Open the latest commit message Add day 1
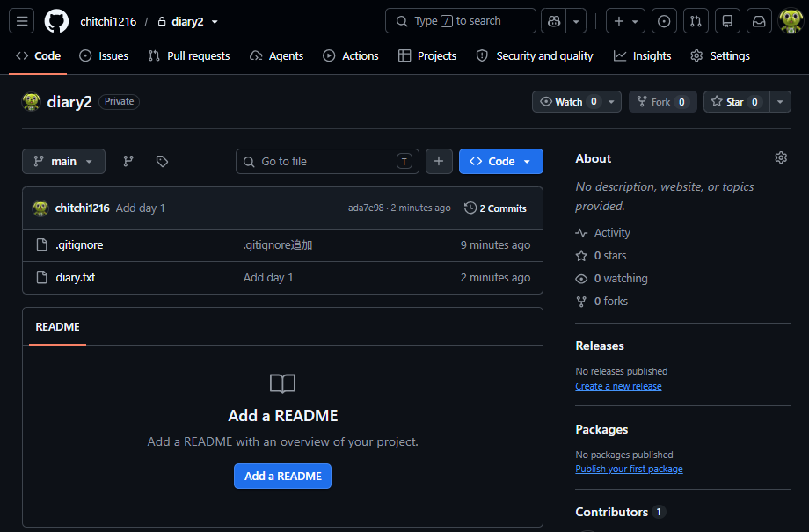The width and height of the screenshot is (809, 532). 141,208
